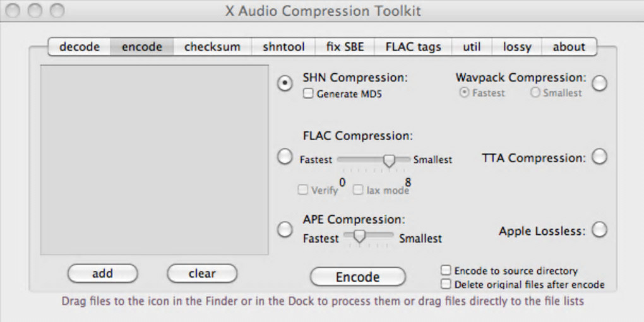The image size is (644, 322).
Task: Toggle Delete original files after encode
Action: coord(446,284)
